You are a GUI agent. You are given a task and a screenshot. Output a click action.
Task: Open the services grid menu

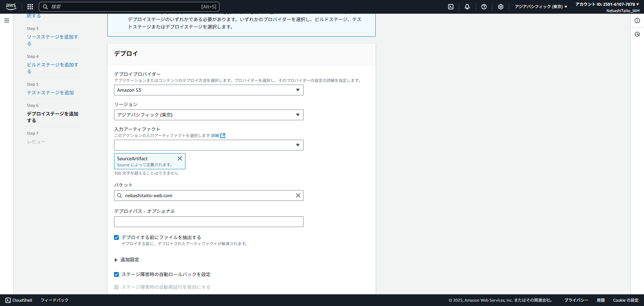coord(30,7)
